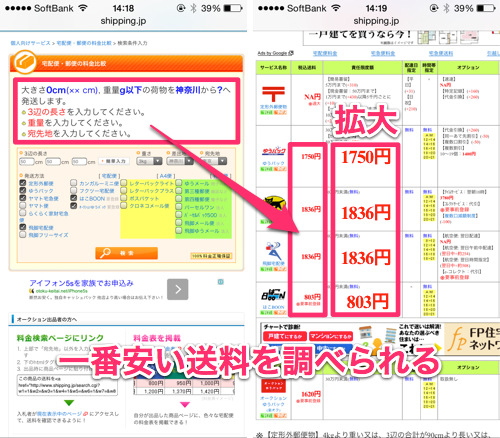
Task: Tap the Hako BOON logo
Action: 273,295
